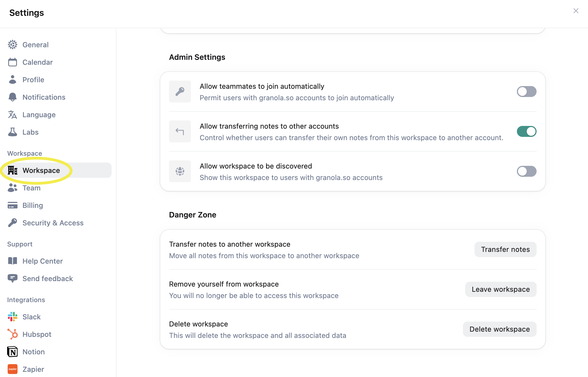The image size is (588, 377).
Task: Select the Help Center book icon
Action: coord(12,261)
